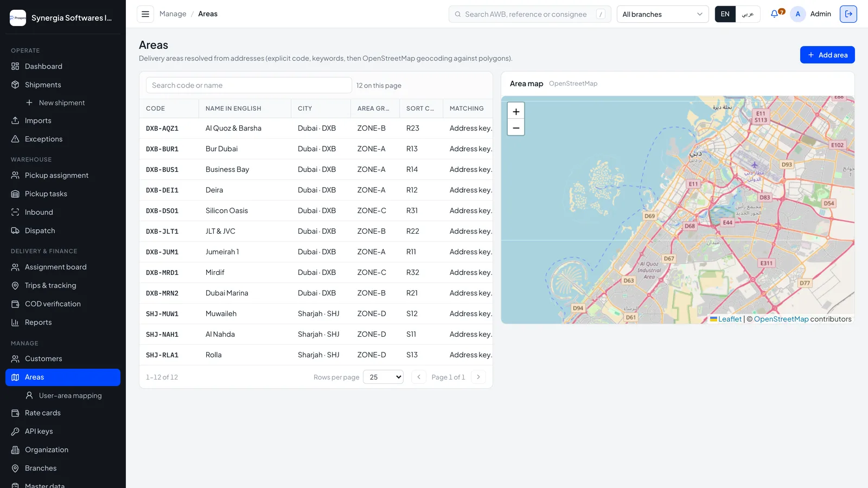Switch language to EN
The height and width of the screenshot is (488, 868).
tap(725, 14)
